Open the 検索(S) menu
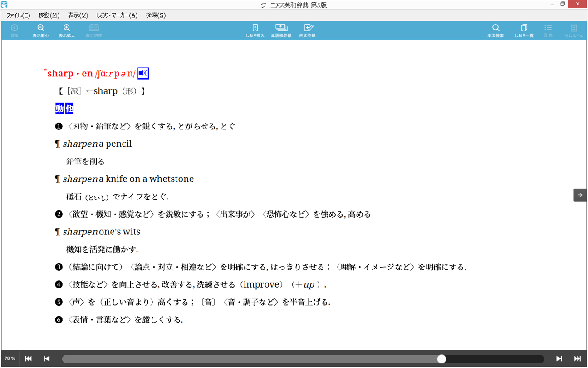Image resolution: width=588 pixels, height=368 pixels. (x=156, y=15)
